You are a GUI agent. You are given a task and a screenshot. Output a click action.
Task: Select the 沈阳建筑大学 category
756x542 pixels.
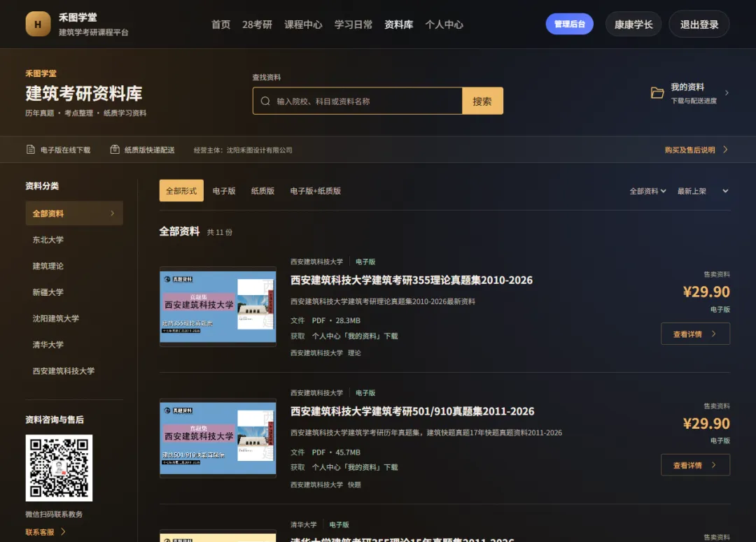[56, 318]
